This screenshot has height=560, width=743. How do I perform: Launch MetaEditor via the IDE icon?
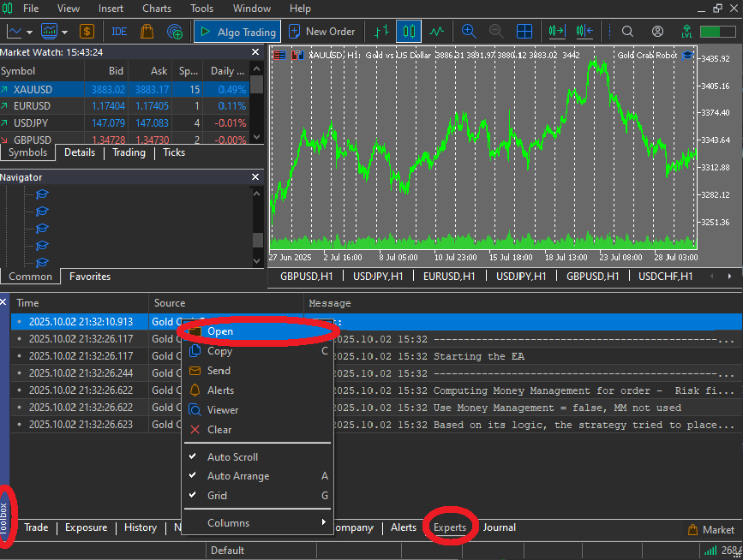(x=118, y=32)
